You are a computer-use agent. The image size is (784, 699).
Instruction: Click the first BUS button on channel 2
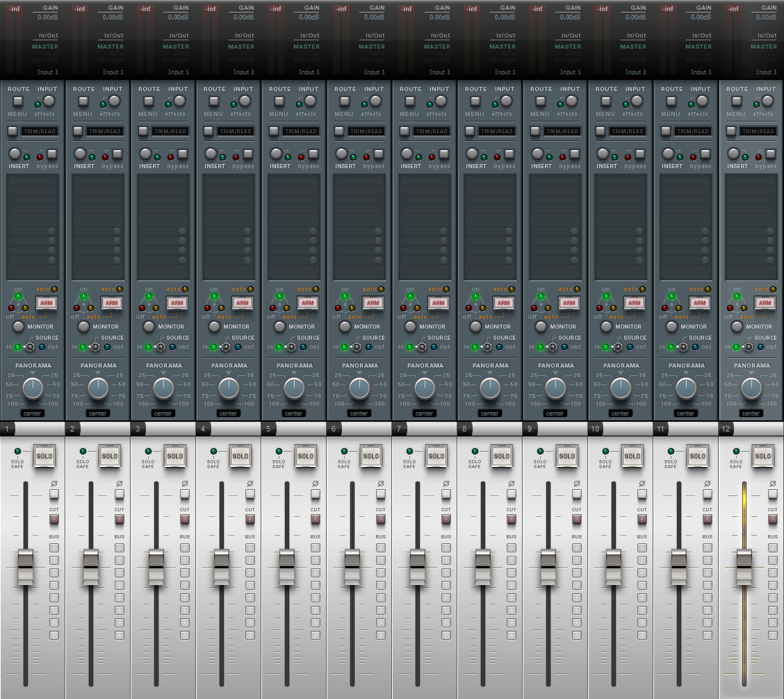[120, 548]
